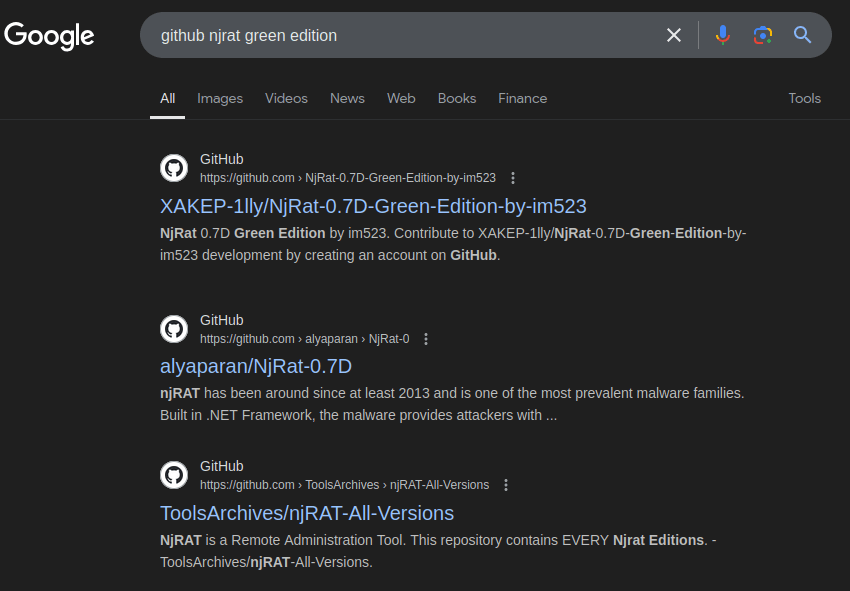This screenshot has height=591, width=850.
Task: Submit search with the magnifier icon
Action: 802,35
